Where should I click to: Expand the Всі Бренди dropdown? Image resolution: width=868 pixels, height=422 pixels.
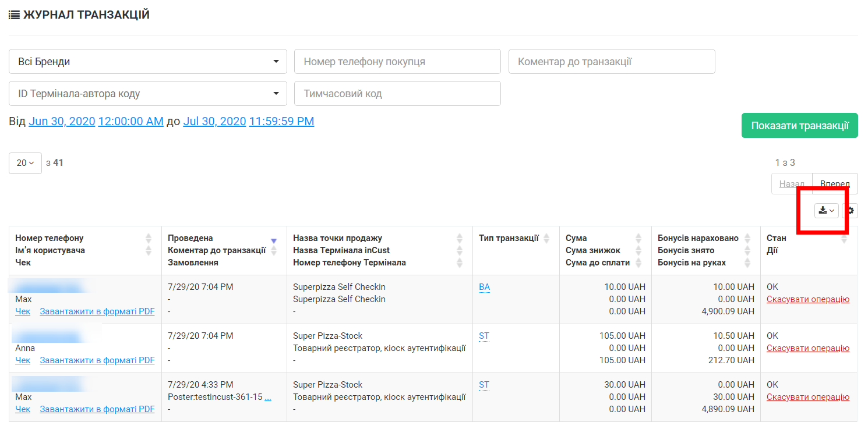(148, 62)
